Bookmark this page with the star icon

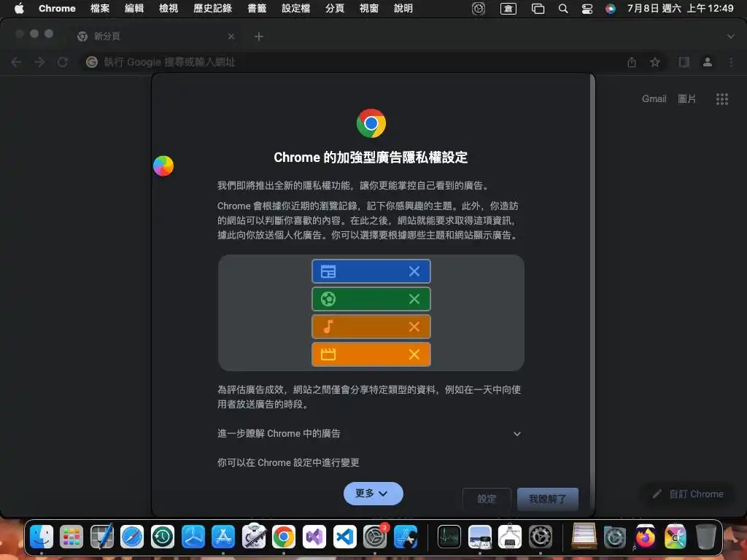click(655, 63)
